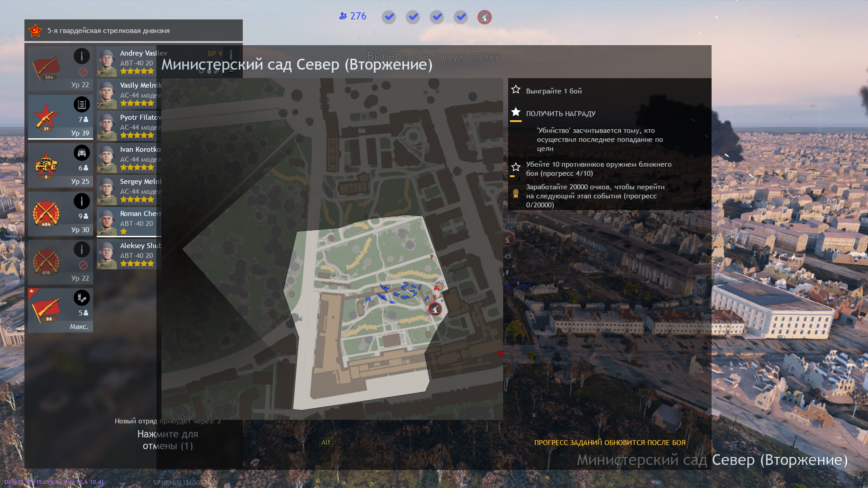This screenshot has height=488, width=868.
Task: Select the Макс. level squad with five soldiers
Action: point(60,310)
